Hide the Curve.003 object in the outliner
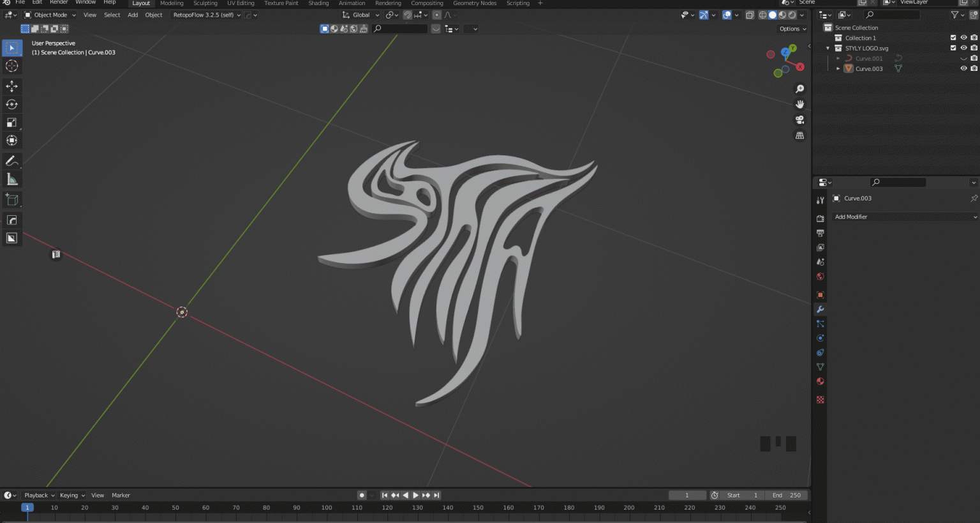The height and width of the screenshot is (523, 980). (x=963, y=68)
